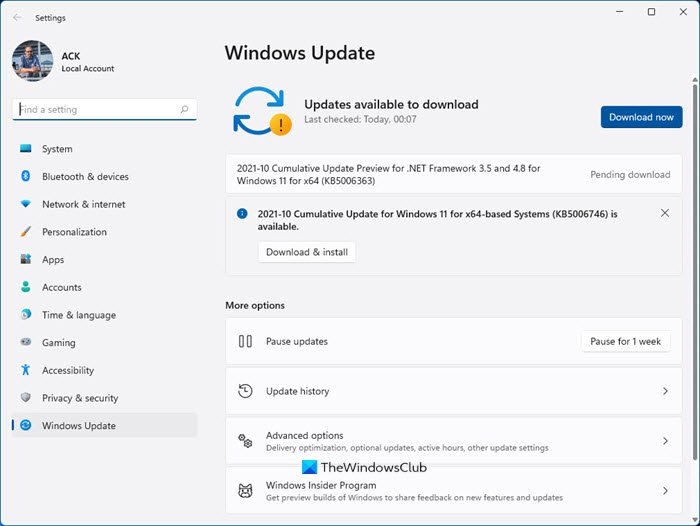
Task: Open Accessibility via its figure icon
Action: pos(25,370)
